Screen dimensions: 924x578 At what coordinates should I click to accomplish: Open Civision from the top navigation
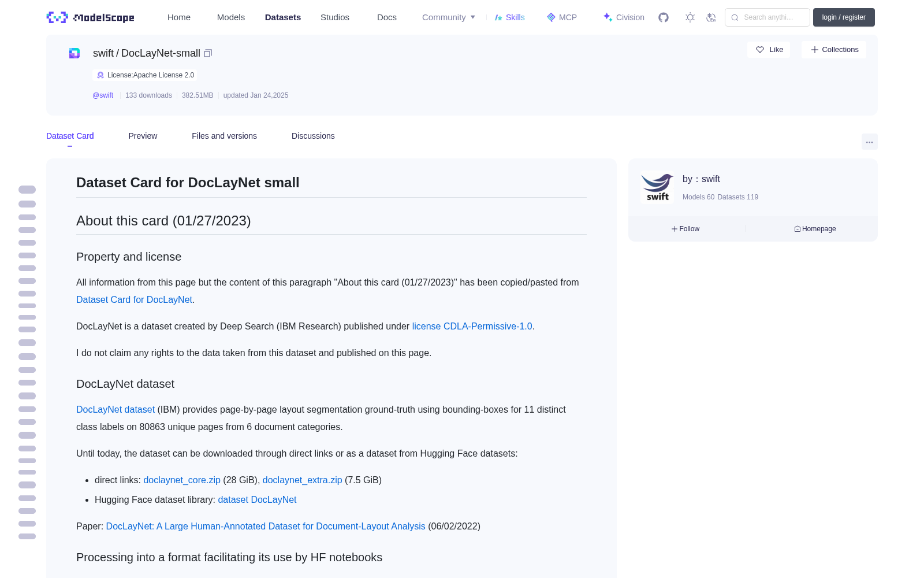click(x=624, y=17)
